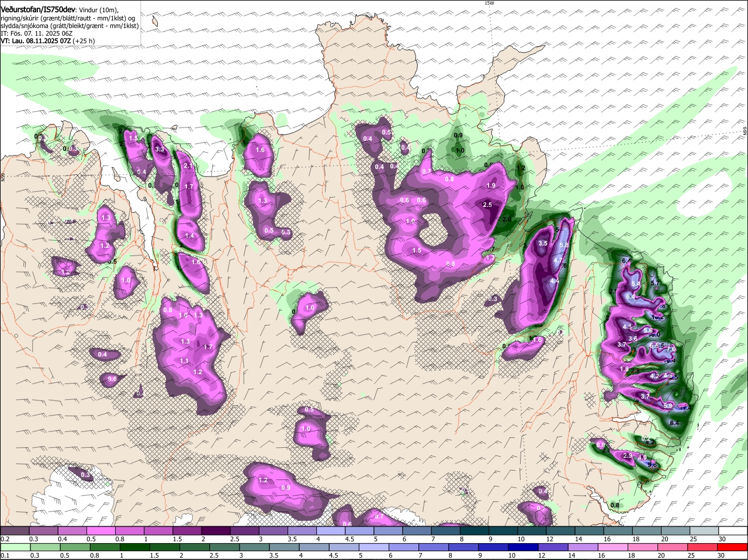This screenshot has height=560, width=748.
Task: Click the 5.4 value in eastern fjords
Action: click(636, 283)
